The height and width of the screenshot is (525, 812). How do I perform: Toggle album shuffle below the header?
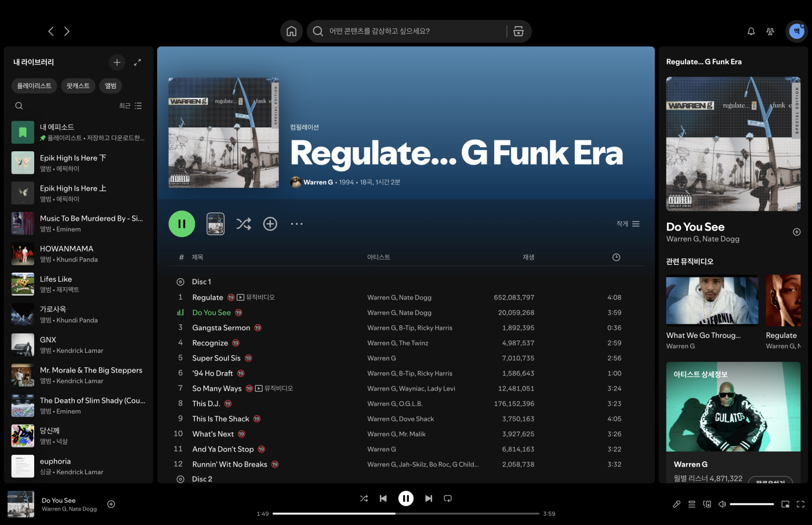(x=244, y=224)
